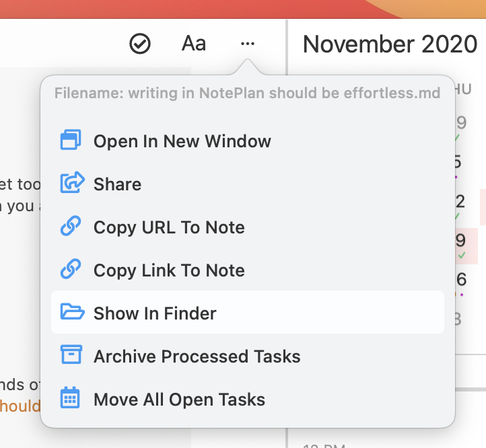Click the chain icon beside Copy URL
Screen dimensions: 486x448
point(71,226)
